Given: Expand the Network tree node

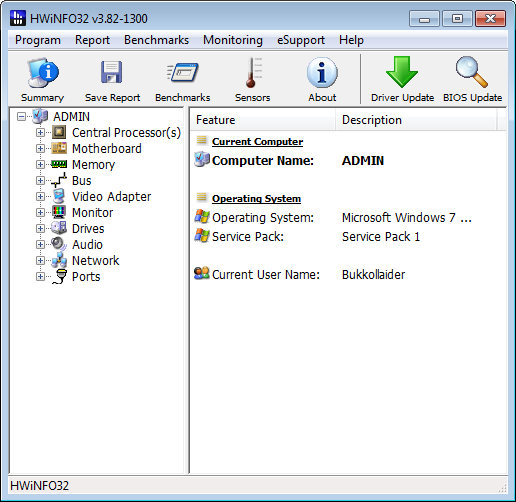Looking at the screenshot, I should pyautogui.click(x=40, y=261).
